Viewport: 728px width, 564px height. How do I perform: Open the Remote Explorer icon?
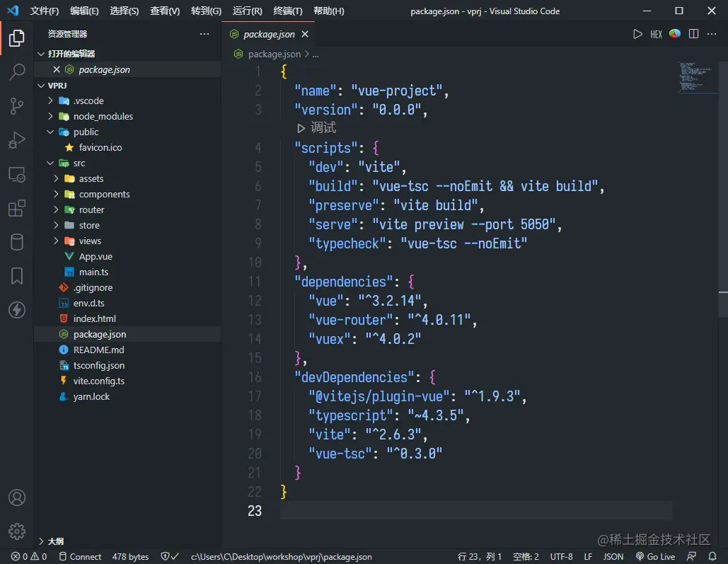(17, 175)
